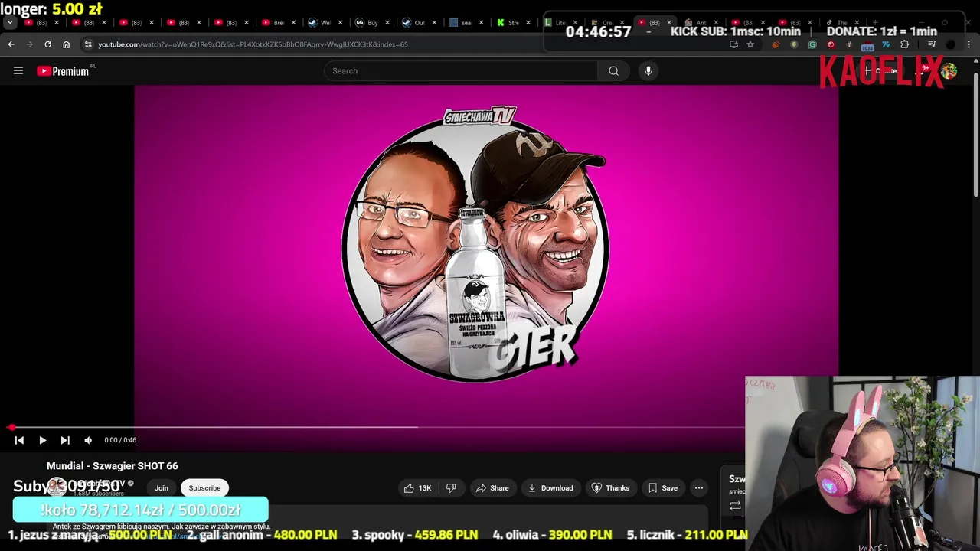The image size is (980, 551).
Task: Subscribe to the channel
Action: [204, 488]
